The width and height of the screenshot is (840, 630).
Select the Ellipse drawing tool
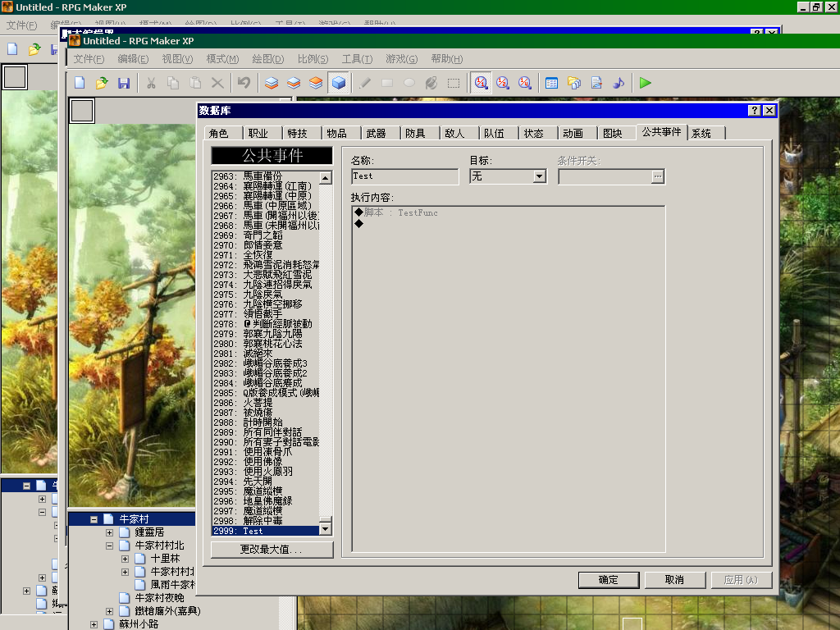pyautogui.click(x=409, y=83)
